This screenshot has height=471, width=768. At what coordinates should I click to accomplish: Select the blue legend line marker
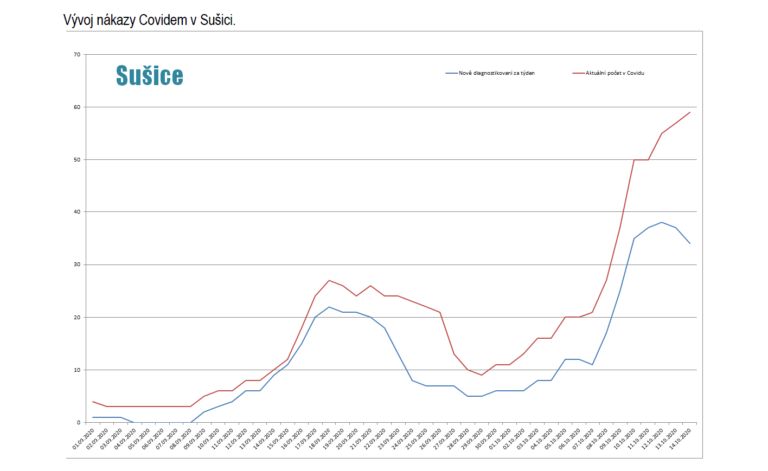tap(451, 73)
